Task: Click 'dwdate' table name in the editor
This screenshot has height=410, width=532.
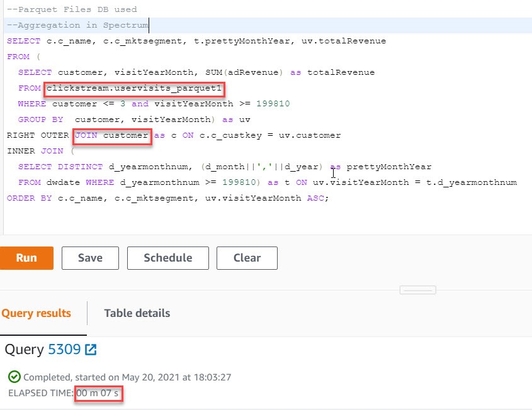Action: point(63,182)
